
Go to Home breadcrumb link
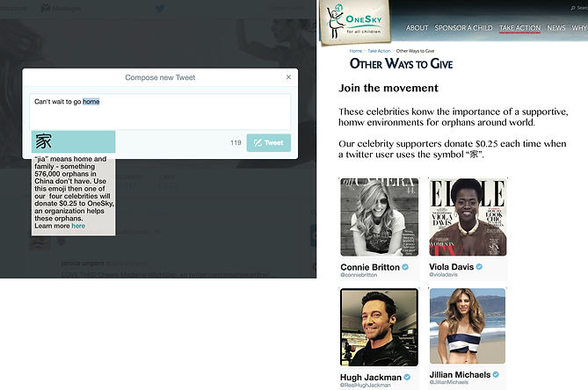[x=356, y=51]
